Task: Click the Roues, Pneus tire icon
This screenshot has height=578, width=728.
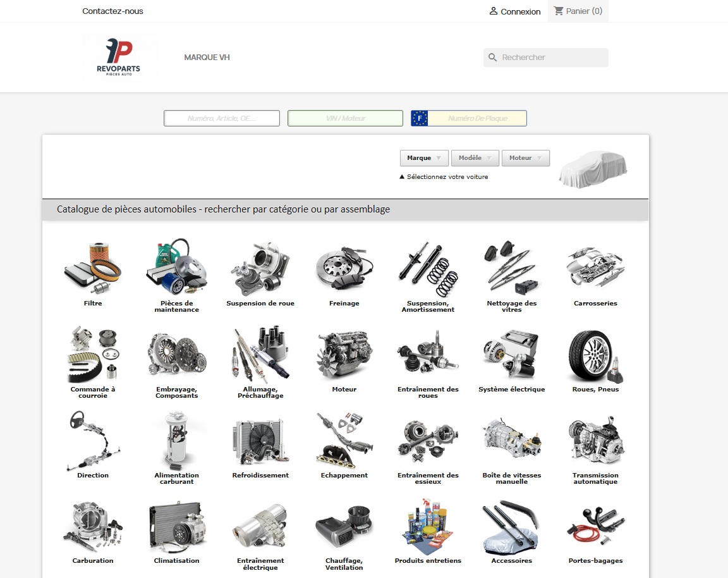Action: (595, 354)
